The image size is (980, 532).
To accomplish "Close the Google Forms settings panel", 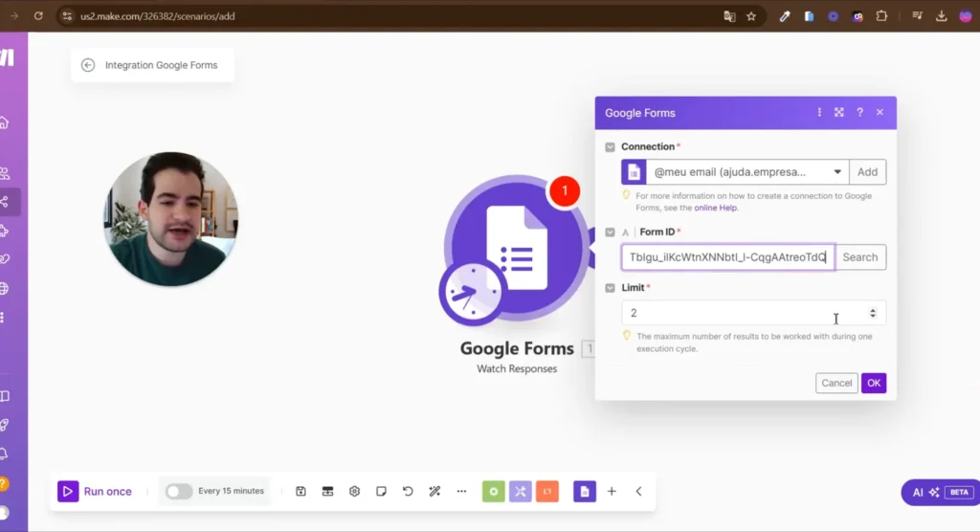I will click(x=880, y=113).
